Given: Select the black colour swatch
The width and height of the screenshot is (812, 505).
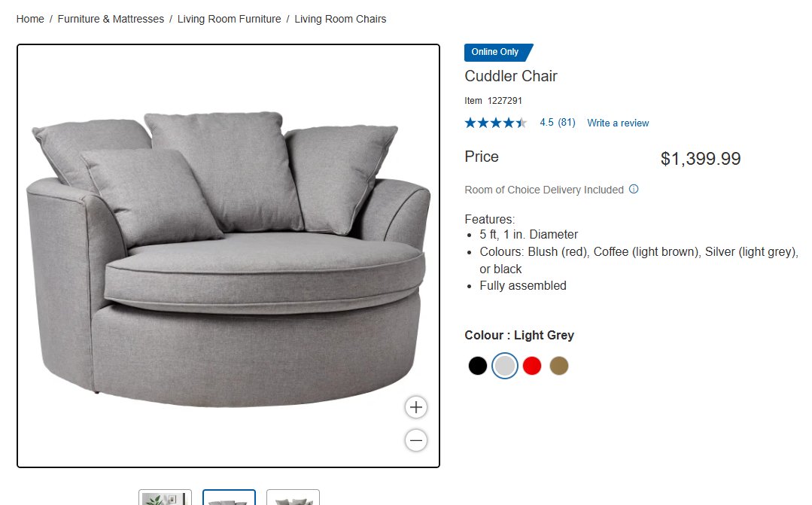Looking at the screenshot, I should pos(477,366).
